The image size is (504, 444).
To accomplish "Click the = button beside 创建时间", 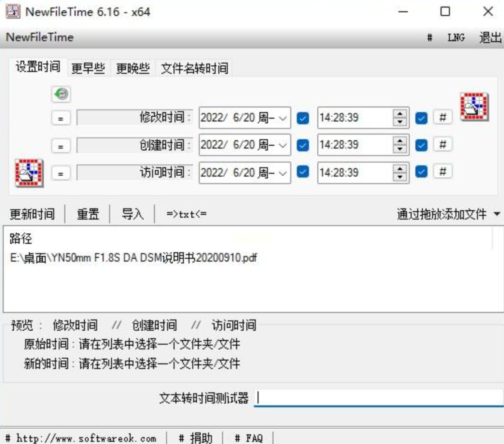I will 61,146.
